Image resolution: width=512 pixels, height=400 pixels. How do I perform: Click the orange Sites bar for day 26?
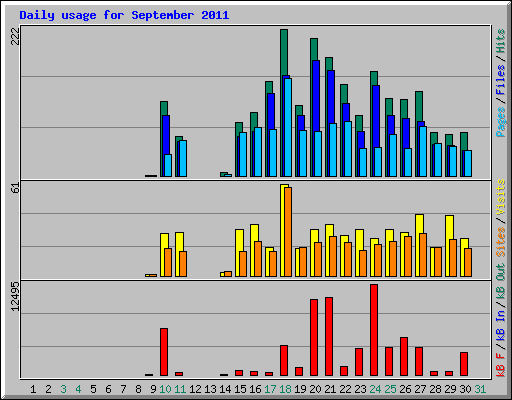click(408, 256)
